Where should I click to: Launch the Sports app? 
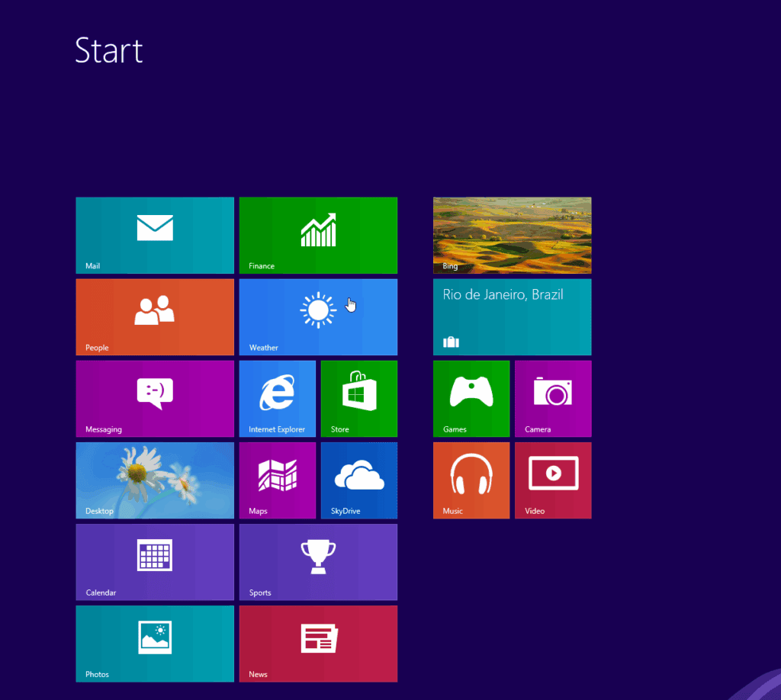[318, 561]
